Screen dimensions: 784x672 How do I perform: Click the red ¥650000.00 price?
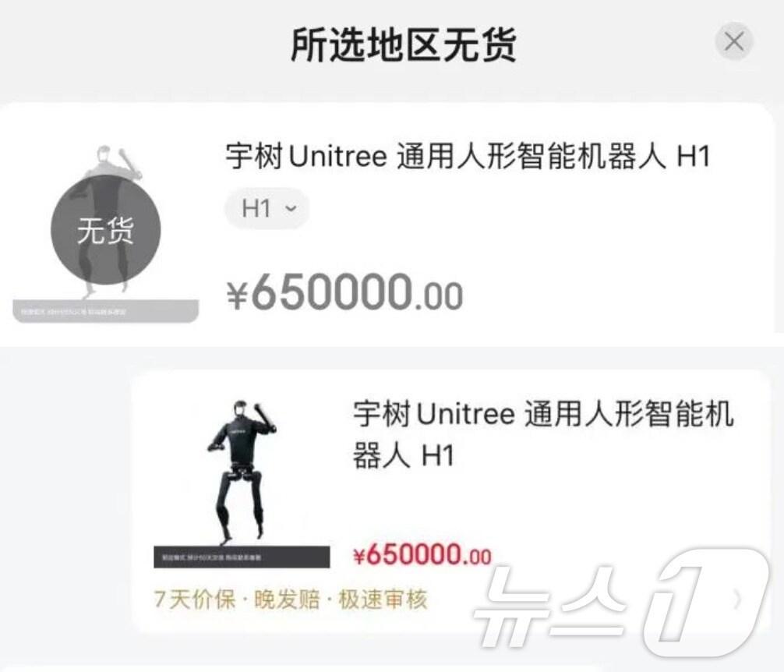(422, 554)
